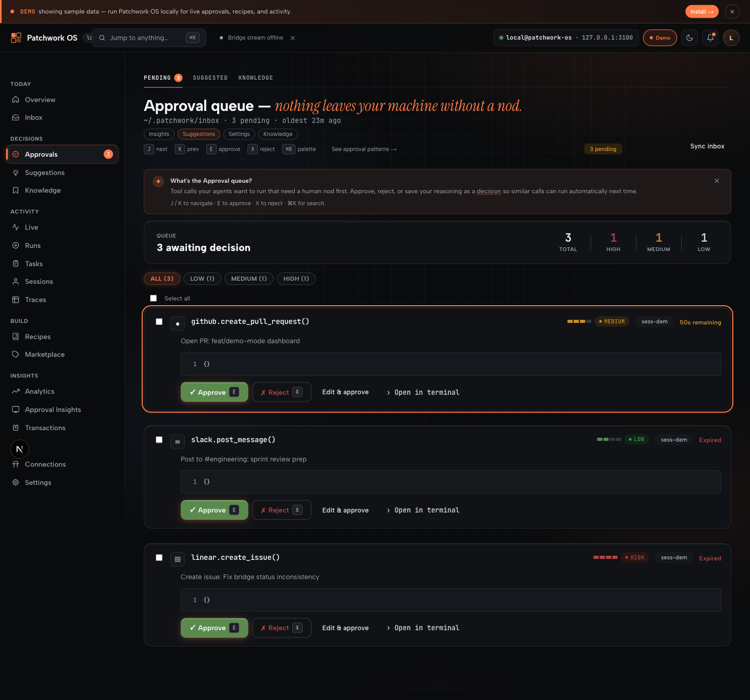Open Recipes page
750x700 pixels.
(63, 336)
